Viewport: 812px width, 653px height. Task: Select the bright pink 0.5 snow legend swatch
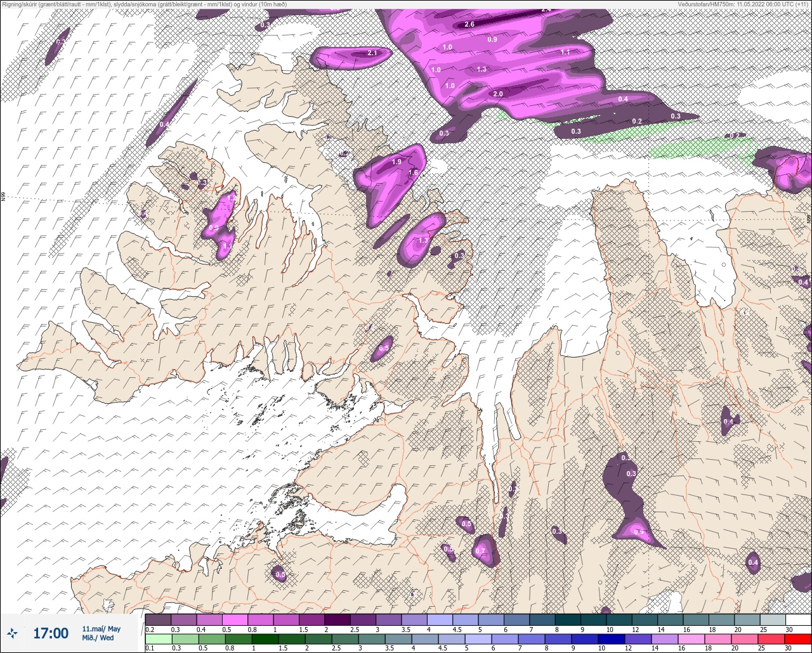tap(235, 619)
